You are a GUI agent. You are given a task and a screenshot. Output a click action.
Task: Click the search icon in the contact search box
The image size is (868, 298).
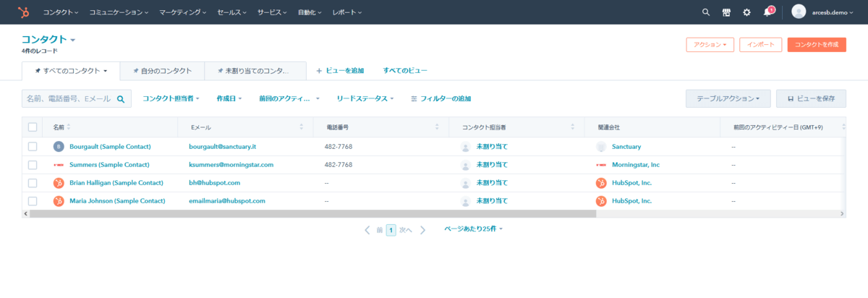[121, 98]
